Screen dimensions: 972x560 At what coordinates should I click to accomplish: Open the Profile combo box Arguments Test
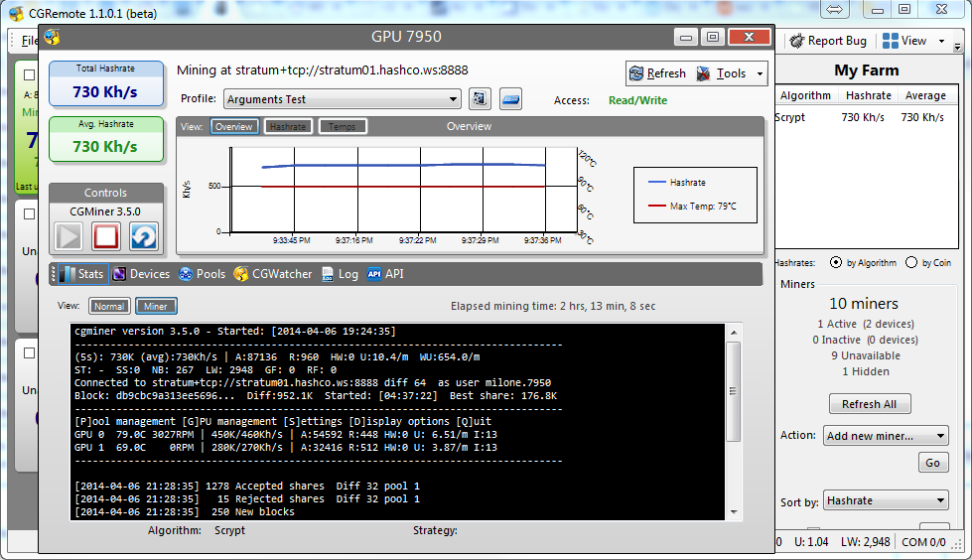point(342,99)
